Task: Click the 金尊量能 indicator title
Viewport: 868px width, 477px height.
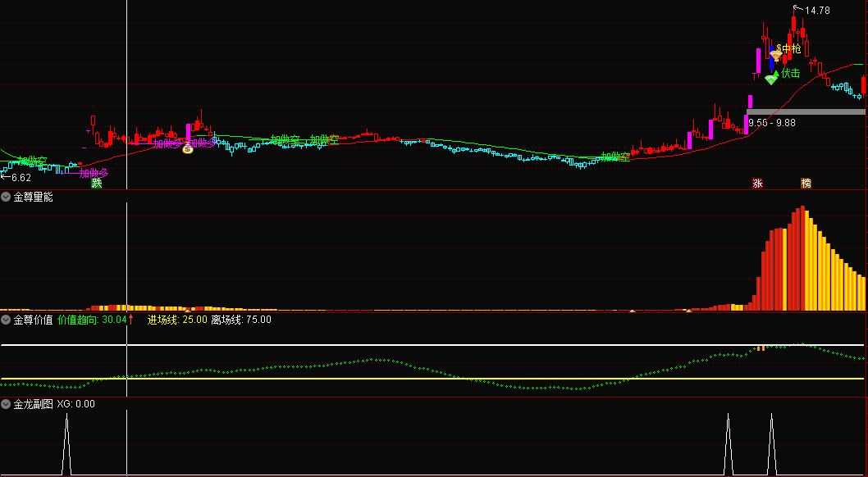Action: [x=33, y=197]
